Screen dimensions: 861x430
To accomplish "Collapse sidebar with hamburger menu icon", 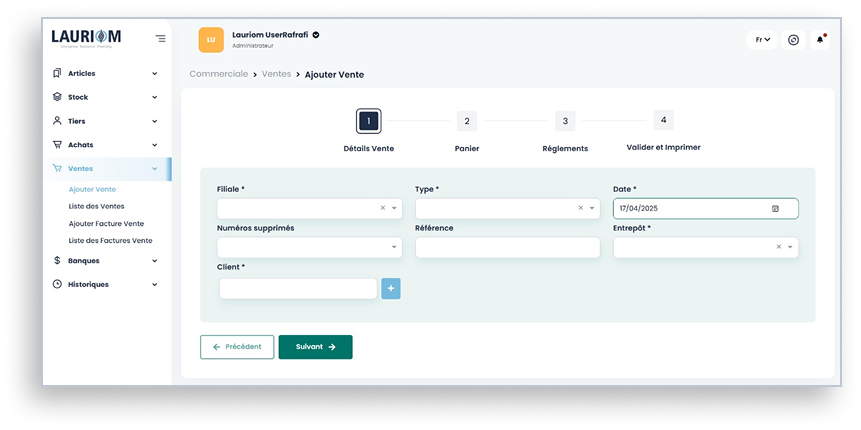I will (160, 38).
